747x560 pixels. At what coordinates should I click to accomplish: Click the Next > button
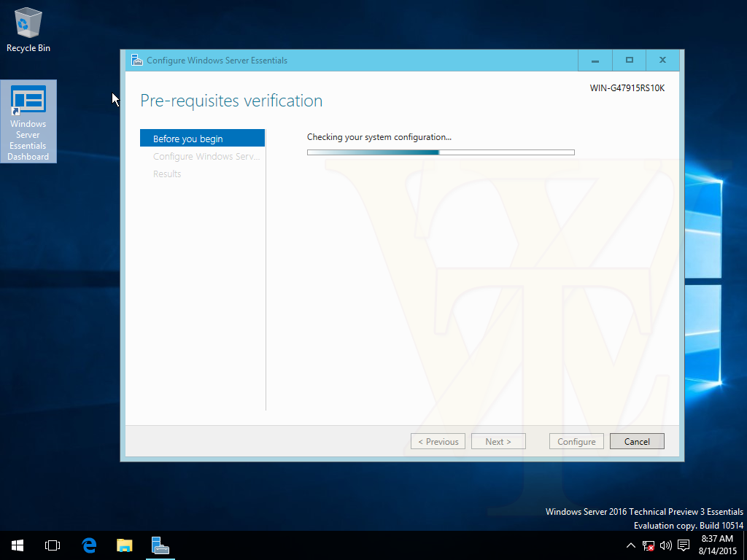498,441
